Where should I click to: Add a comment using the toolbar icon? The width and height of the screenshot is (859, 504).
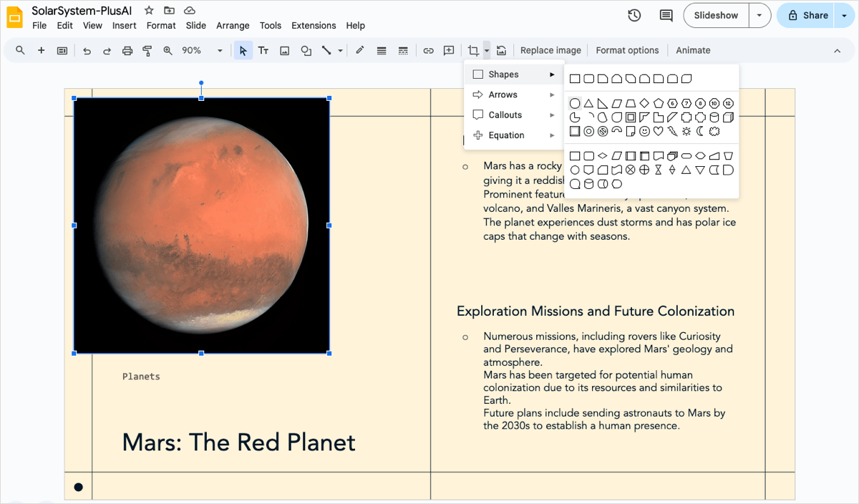click(x=449, y=50)
